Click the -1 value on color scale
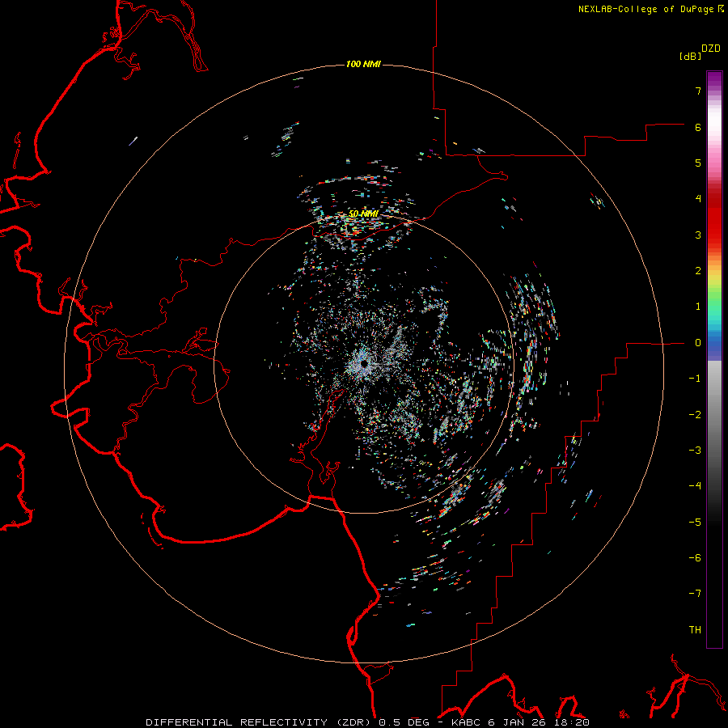The width and height of the screenshot is (728, 728). point(695,379)
